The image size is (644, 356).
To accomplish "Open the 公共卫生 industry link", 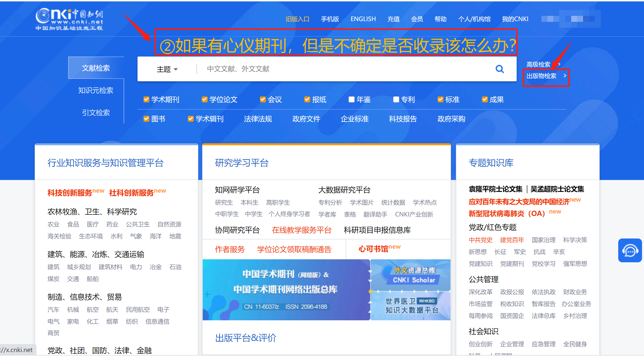I will [x=138, y=224].
